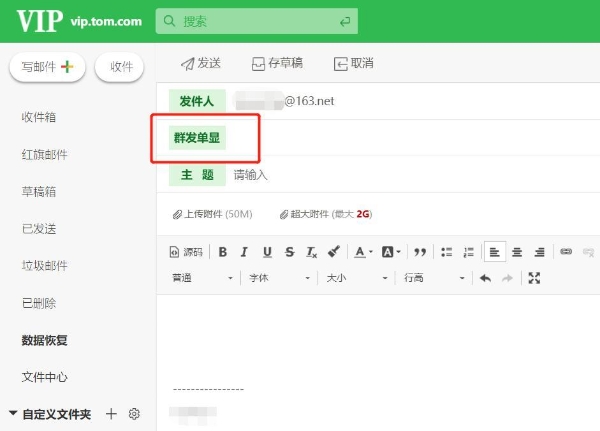Redo the last edit

click(507, 278)
